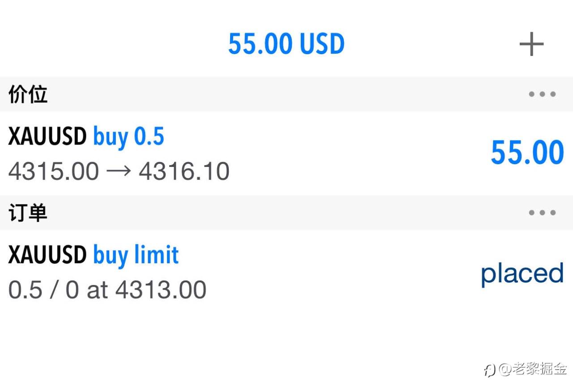This screenshot has height=392, width=573.
Task: Tap the plus icon to add order
Action: coord(531,44)
